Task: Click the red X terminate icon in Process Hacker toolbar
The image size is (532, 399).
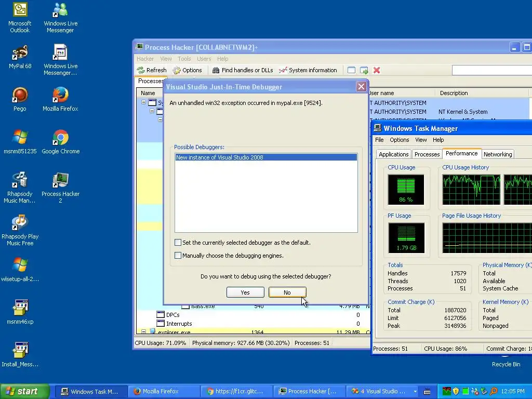Action: 377,70
